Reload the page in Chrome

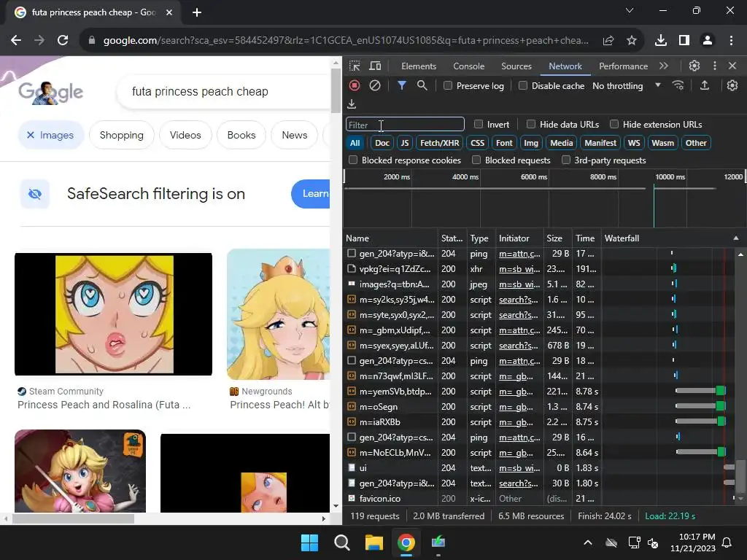click(63, 41)
